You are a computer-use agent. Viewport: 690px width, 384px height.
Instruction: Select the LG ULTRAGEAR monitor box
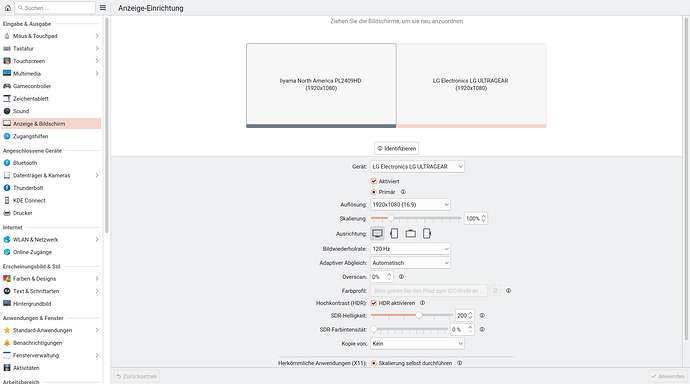(471, 85)
